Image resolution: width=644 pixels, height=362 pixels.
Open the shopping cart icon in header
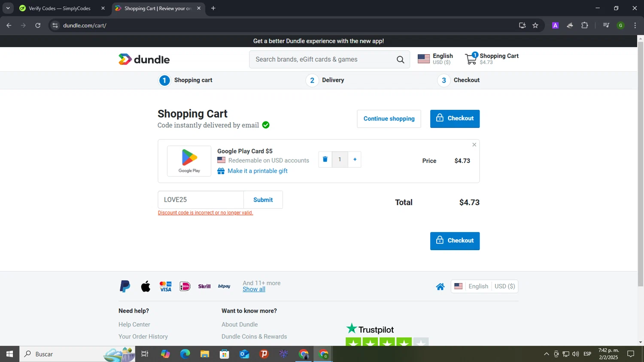coord(471,59)
